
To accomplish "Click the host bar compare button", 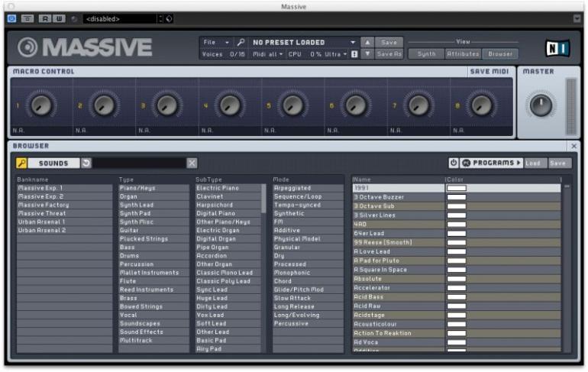I will point(27,18).
